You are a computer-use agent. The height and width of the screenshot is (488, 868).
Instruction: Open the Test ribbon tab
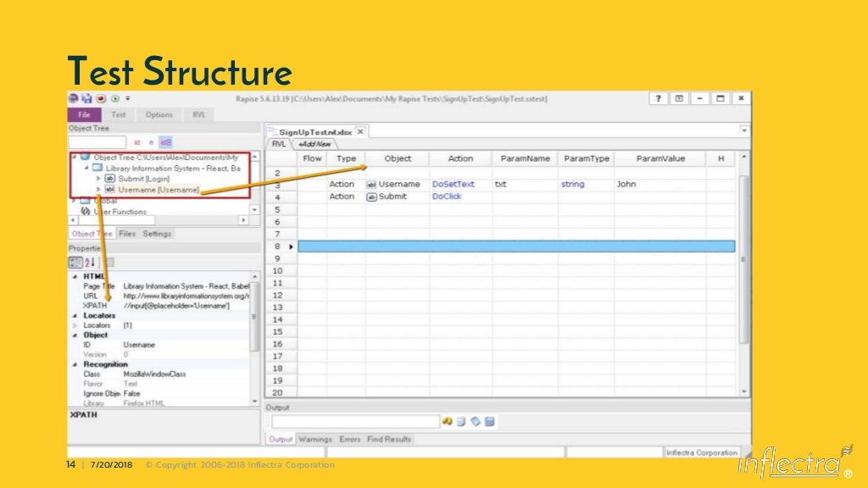click(x=119, y=114)
